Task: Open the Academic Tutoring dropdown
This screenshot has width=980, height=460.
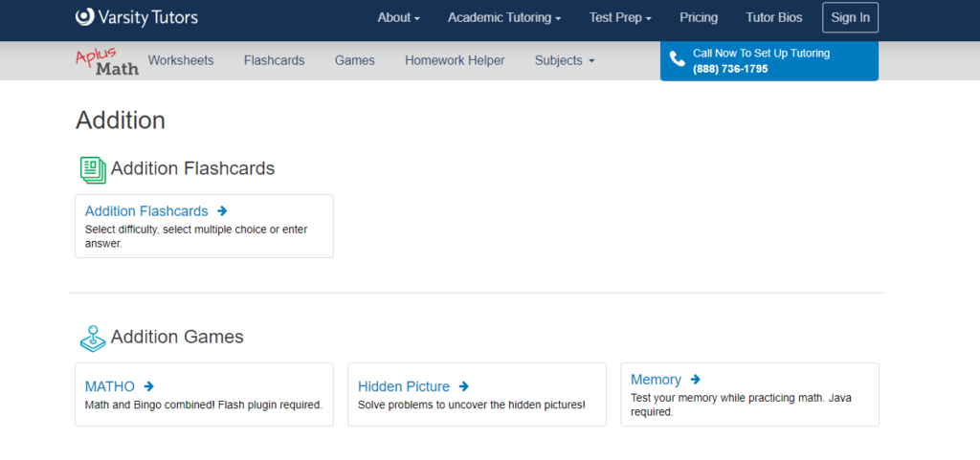Action: [x=504, y=17]
